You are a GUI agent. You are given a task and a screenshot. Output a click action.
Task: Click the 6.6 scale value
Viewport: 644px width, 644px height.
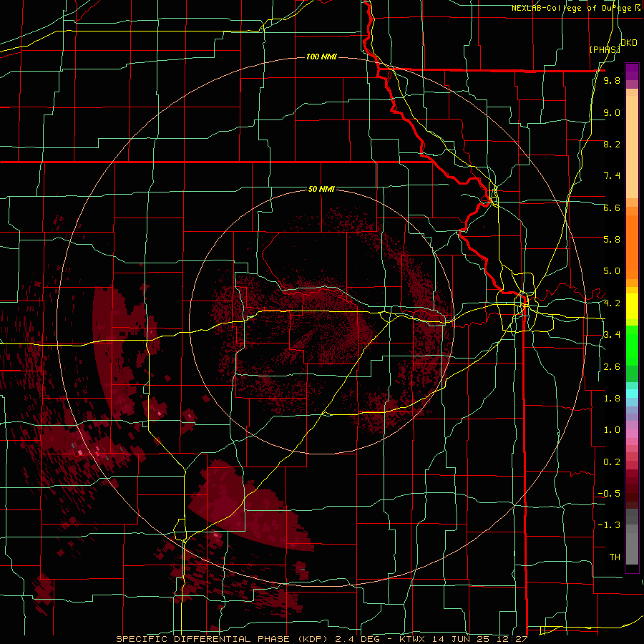(612, 208)
